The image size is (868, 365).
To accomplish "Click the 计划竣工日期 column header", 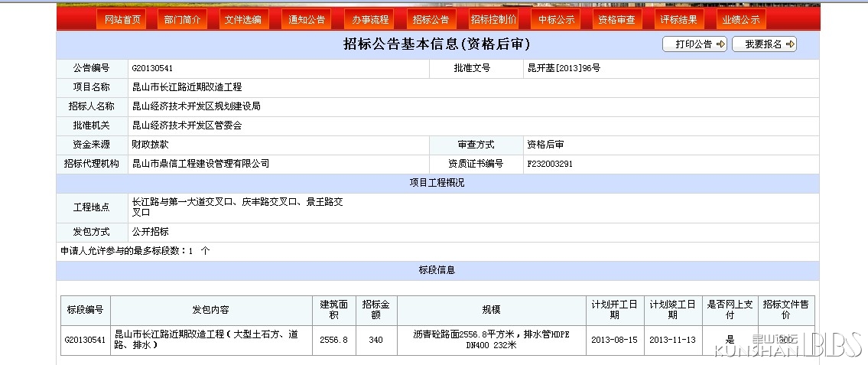I will tap(672, 310).
